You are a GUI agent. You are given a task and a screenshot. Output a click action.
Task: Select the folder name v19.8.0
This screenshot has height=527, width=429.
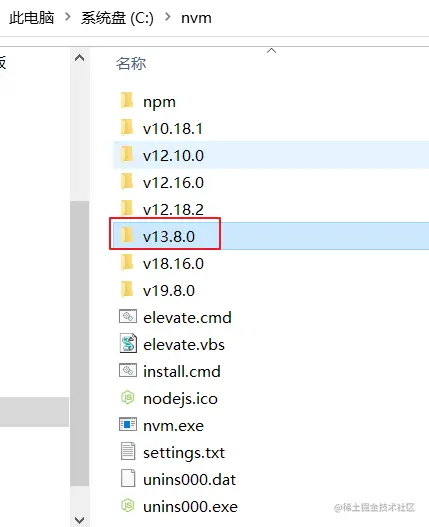[x=169, y=290]
